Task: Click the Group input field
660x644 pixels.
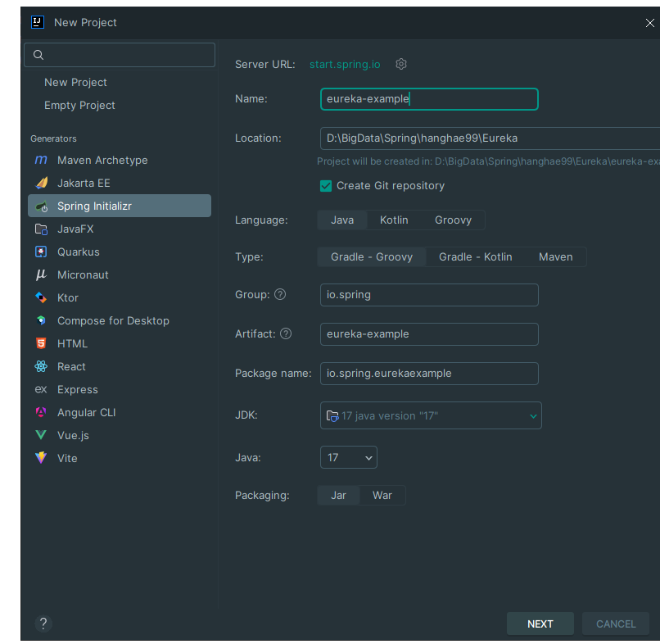Action: point(429,295)
